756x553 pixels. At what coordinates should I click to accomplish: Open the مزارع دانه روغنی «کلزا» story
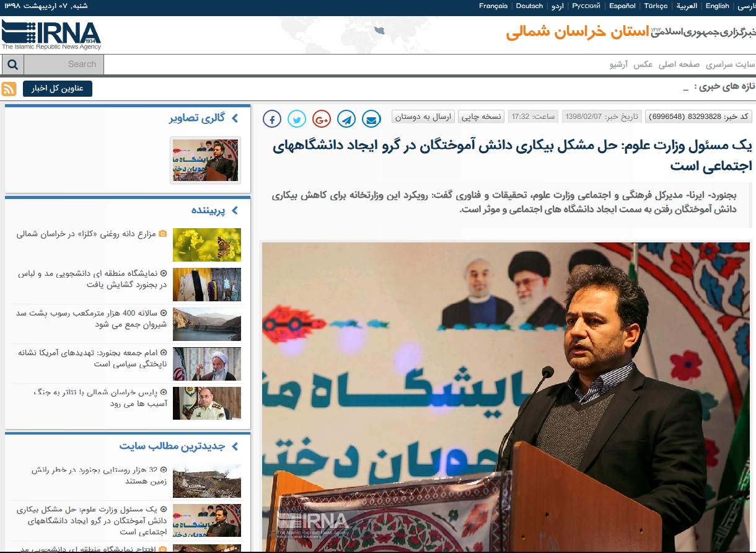(x=86, y=234)
